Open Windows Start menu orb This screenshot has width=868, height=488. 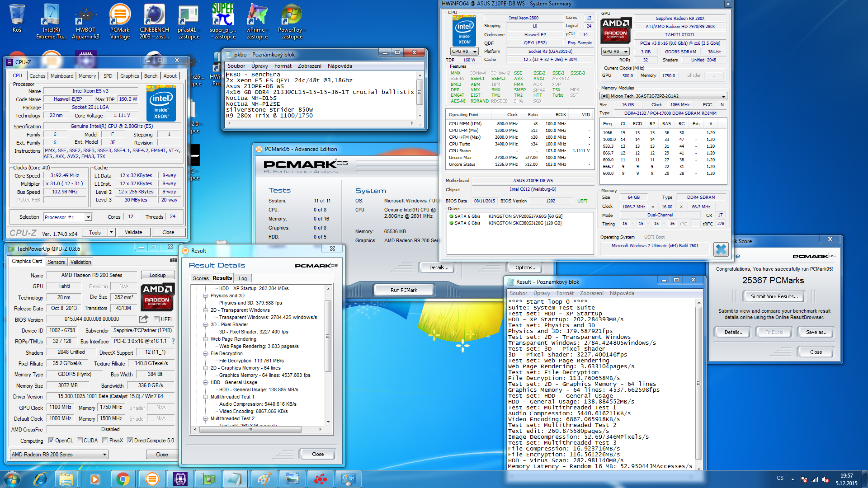click(x=12, y=479)
